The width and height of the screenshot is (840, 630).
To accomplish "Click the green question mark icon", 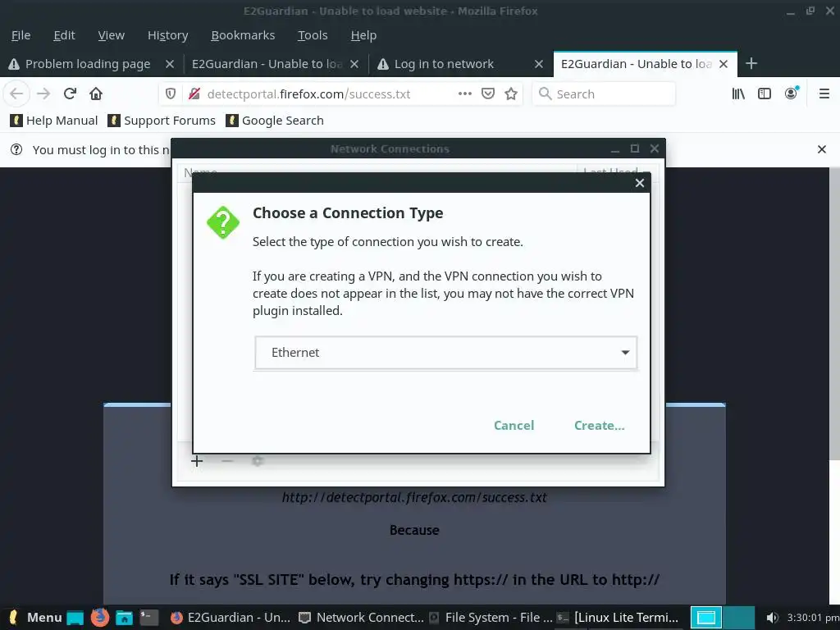I will click(x=223, y=222).
